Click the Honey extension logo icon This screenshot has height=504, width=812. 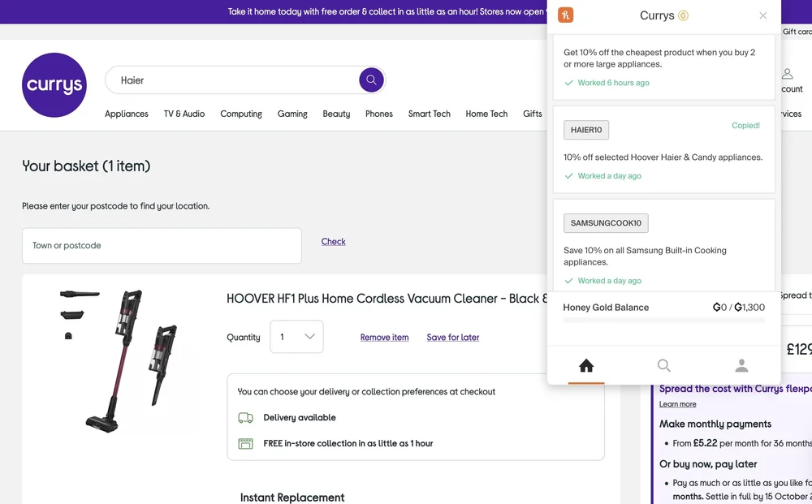tap(565, 15)
